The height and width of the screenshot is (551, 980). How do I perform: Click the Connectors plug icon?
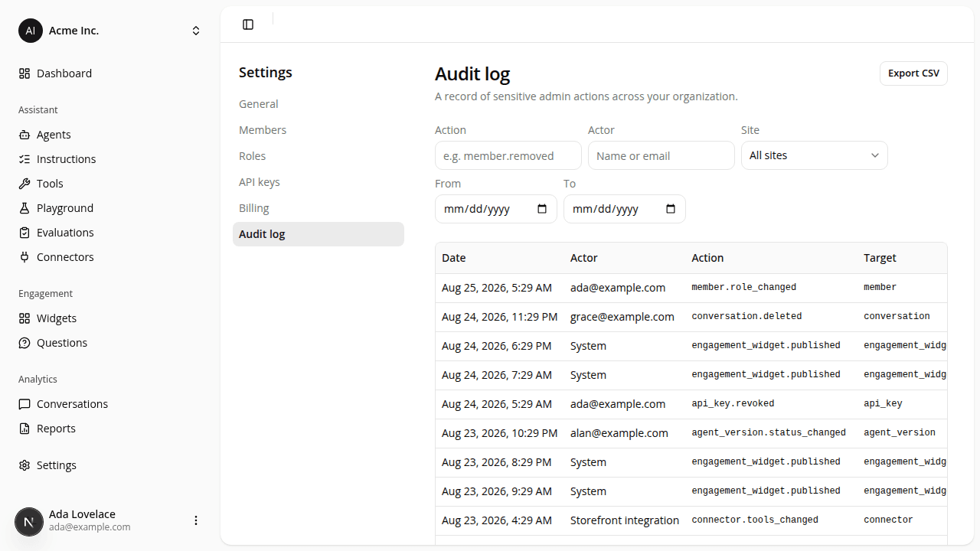(24, 257)
